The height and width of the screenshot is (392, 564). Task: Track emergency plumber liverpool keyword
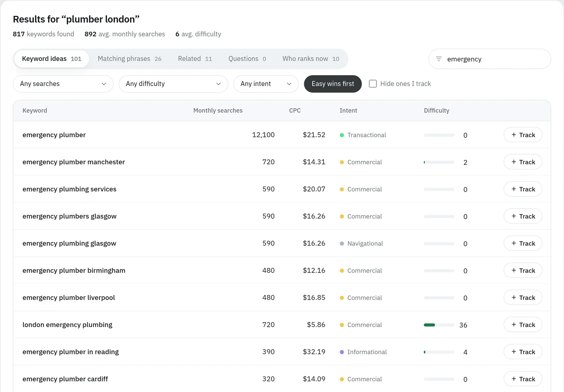pyautogui.click(x=523, y=298)
